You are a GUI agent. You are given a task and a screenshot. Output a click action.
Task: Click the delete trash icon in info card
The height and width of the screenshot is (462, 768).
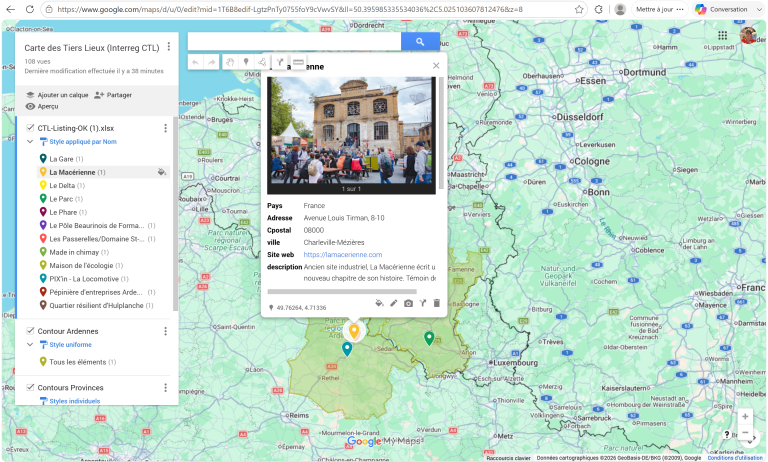tap(436, 303)
